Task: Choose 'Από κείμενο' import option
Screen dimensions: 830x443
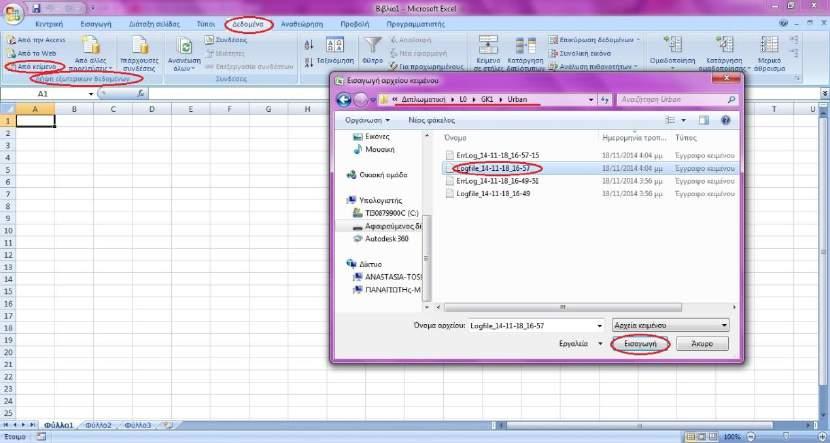Action: 34,67
